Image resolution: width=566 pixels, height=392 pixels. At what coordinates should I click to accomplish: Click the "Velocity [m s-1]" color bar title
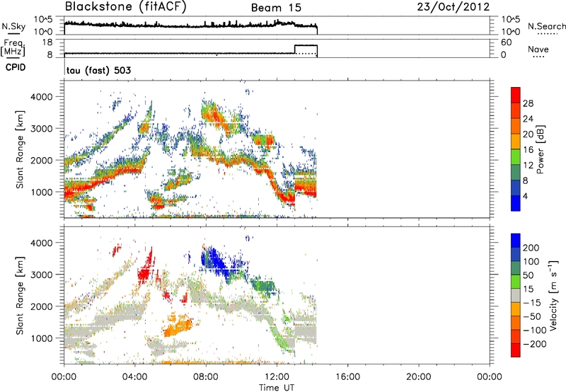553,295
